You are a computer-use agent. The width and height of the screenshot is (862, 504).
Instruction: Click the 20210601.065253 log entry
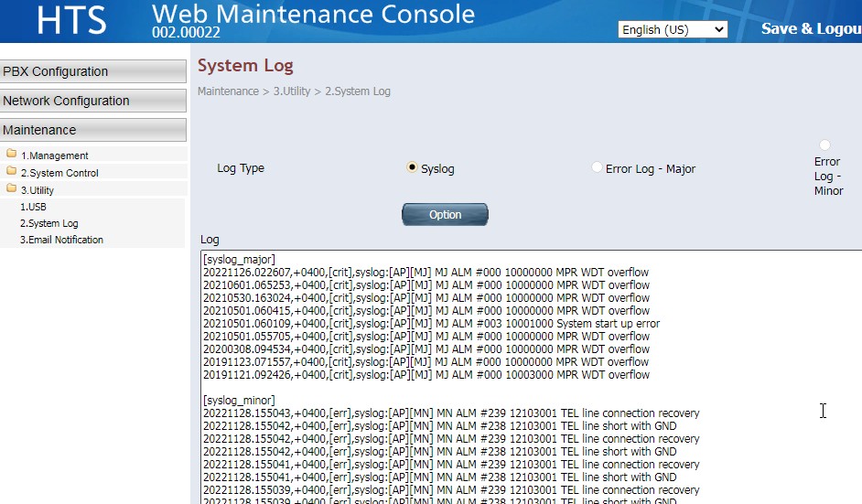point(426,284)
